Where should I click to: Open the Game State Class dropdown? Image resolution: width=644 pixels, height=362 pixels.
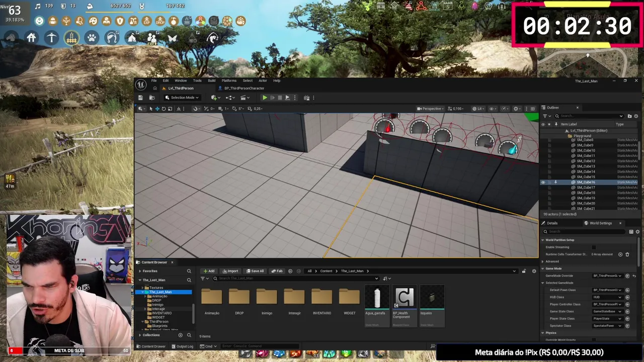(608, 311)
